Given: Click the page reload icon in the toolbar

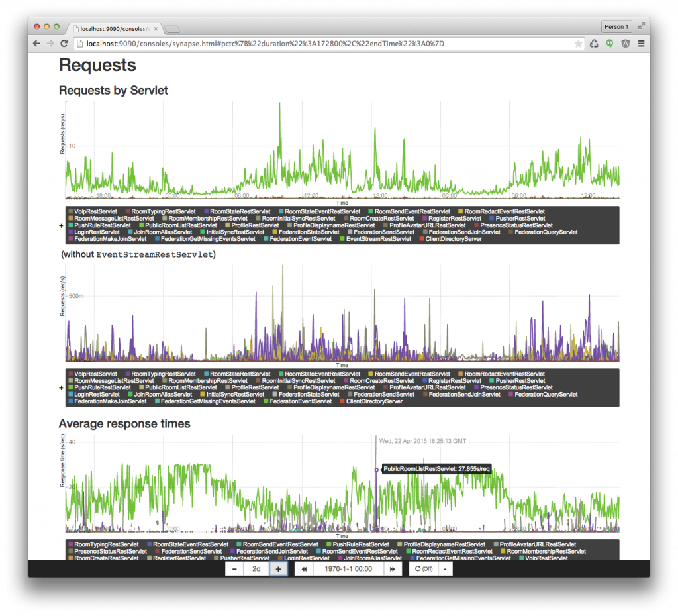Looking at the screenshot, I should pos(64,43).
